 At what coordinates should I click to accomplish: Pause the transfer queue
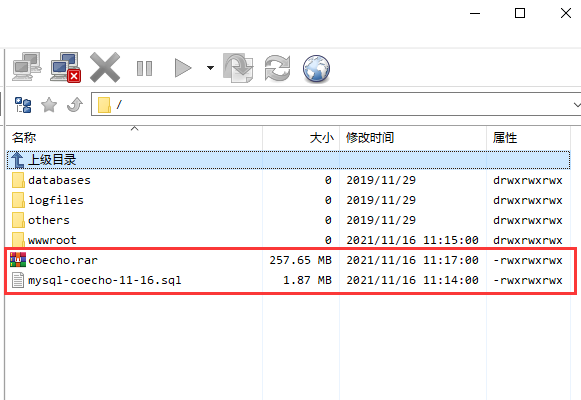pyautogui.click(x=144, y=69)
